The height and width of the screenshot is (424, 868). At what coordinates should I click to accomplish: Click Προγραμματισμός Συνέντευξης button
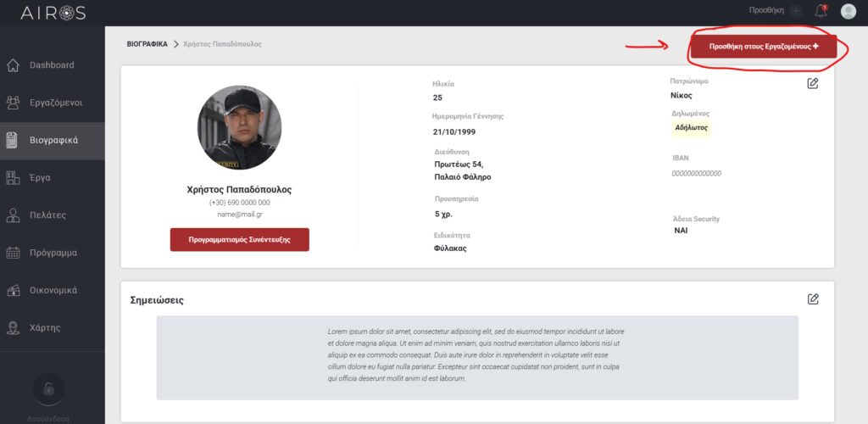[x=239, y=240]
